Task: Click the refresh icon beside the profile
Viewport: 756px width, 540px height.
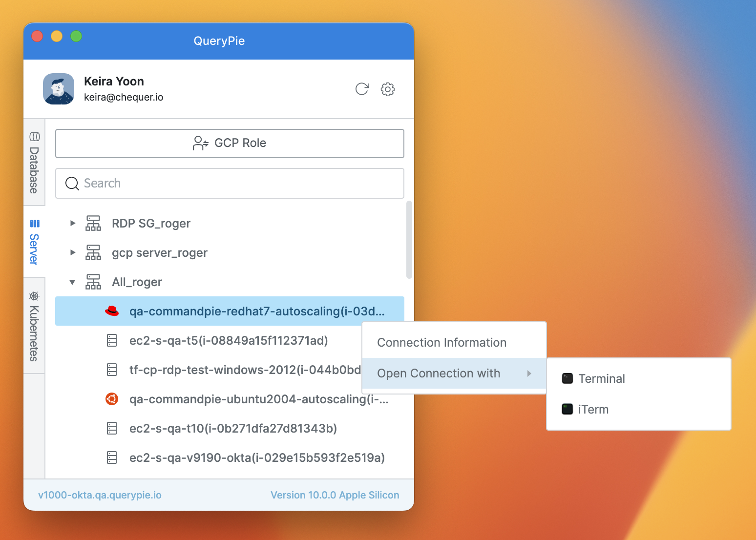Action: [362, 89]
